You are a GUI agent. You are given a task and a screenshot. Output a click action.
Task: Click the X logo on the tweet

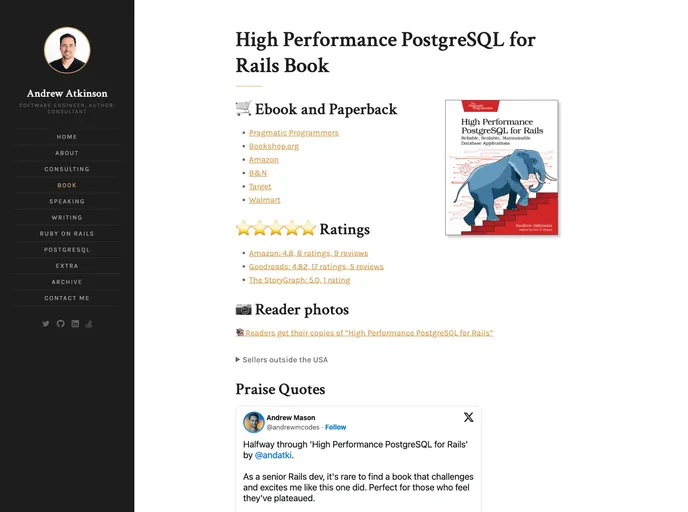click(468, 417)
